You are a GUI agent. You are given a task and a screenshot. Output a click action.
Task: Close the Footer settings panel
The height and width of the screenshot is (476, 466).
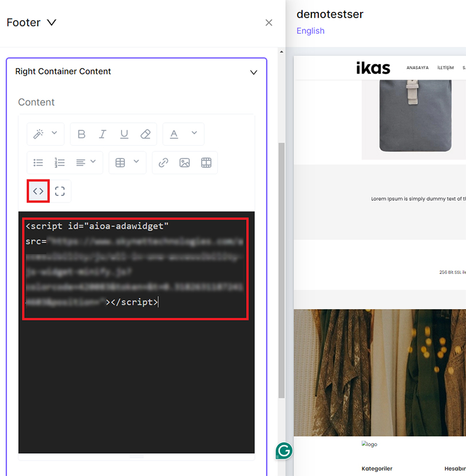coord(269,23)
